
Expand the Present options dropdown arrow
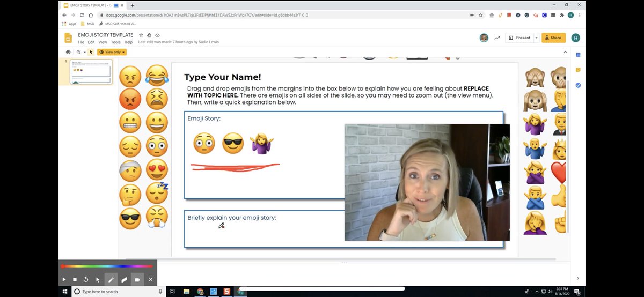coord(536,38)
